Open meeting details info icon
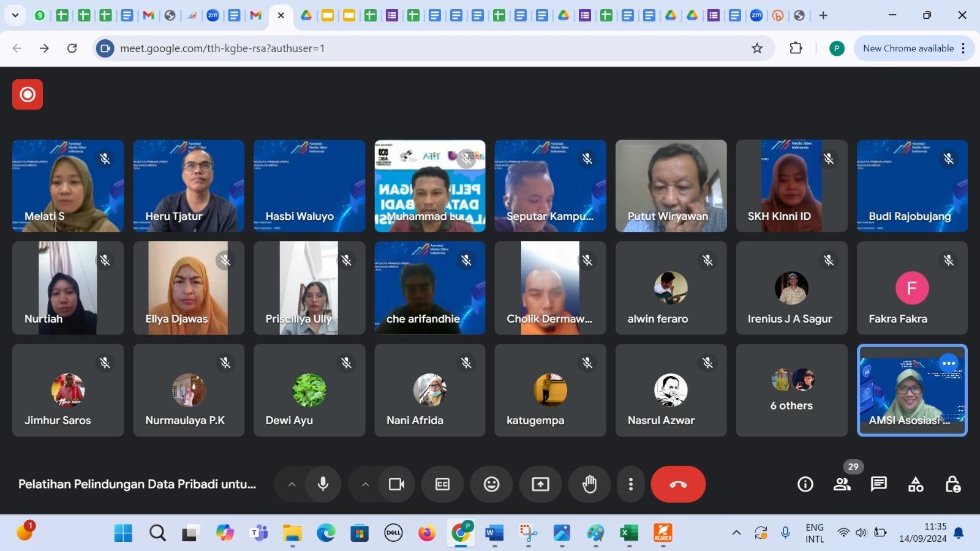The image size is (980, 551). pos(805,484)
